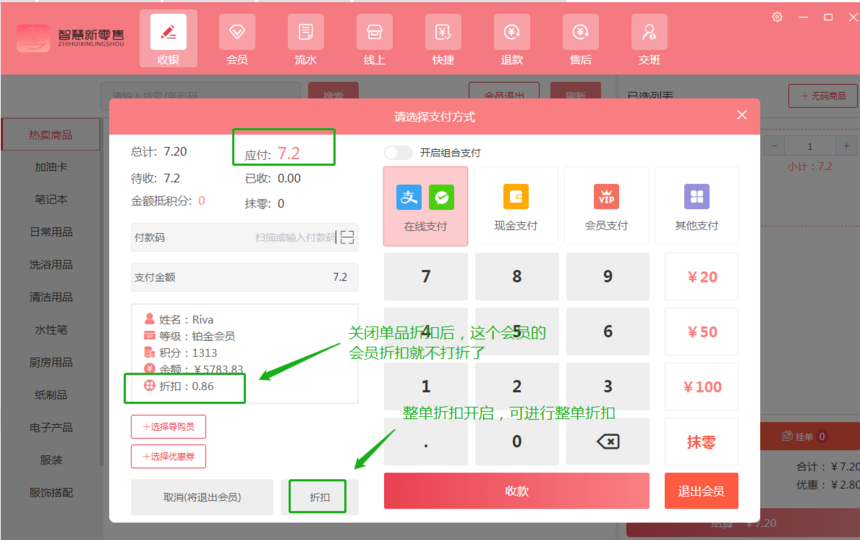This screenshot has height=540, width=860.
Task: Click the 支付金额 amount field
Action: [x=245, y=277]
